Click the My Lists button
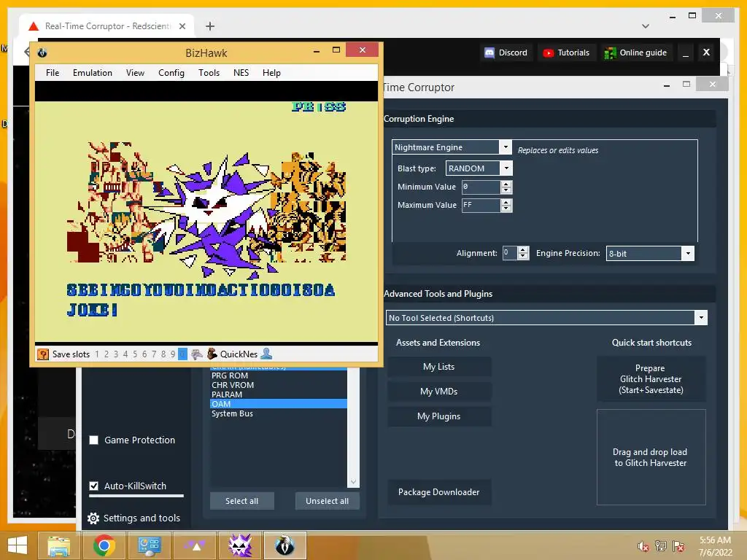Viewport: 747px width, 560px height. [438, 367]
